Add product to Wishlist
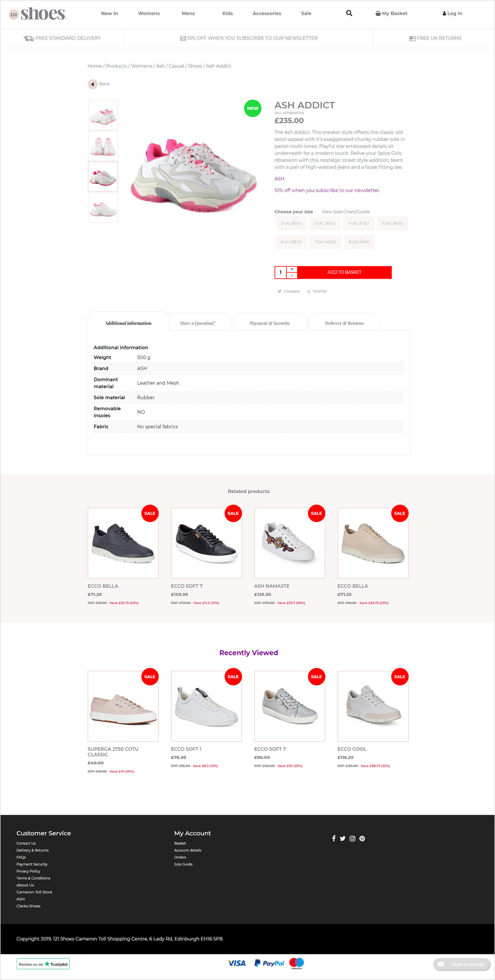The width and height of the screenshot is (495, 980). (317, 291)
